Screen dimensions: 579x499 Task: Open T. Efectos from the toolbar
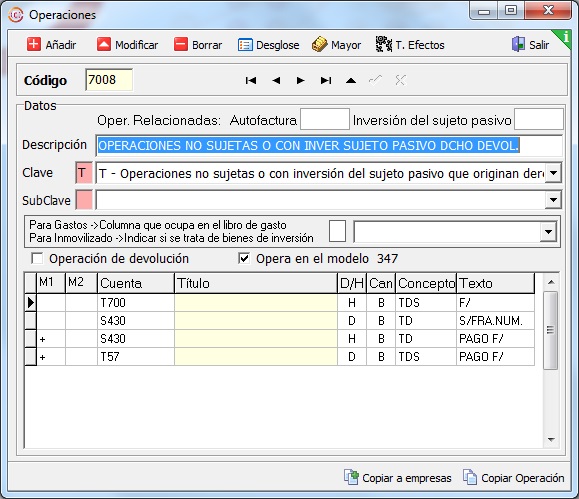click(x=410, y=45)
